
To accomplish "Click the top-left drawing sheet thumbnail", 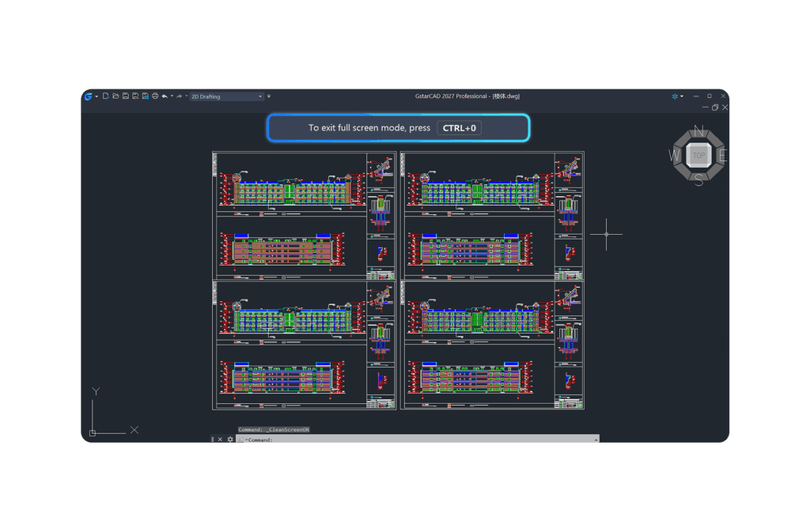I will [305, 216].
